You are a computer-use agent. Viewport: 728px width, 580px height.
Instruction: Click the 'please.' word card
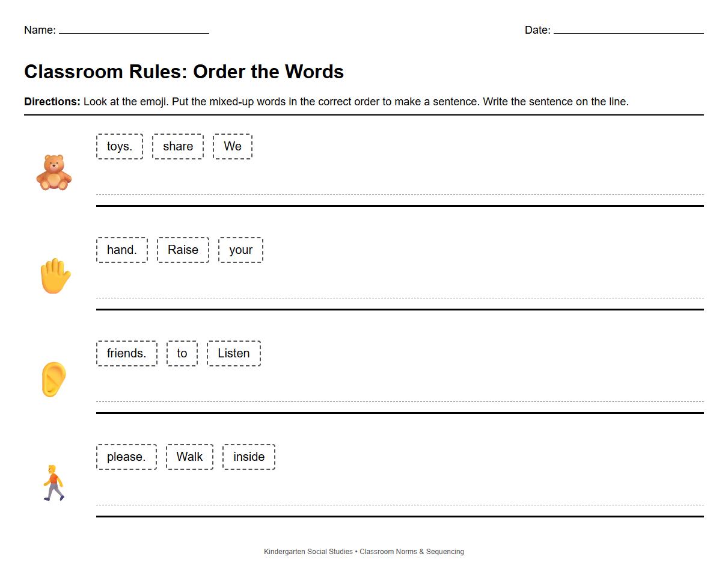click(126, 457)
